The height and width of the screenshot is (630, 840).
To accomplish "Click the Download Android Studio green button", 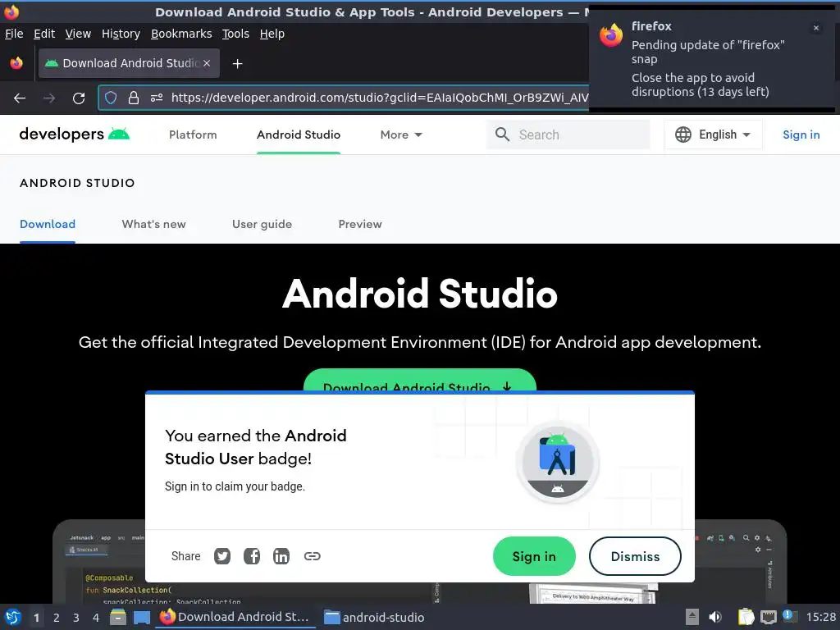I will click(x=419, y=381).
